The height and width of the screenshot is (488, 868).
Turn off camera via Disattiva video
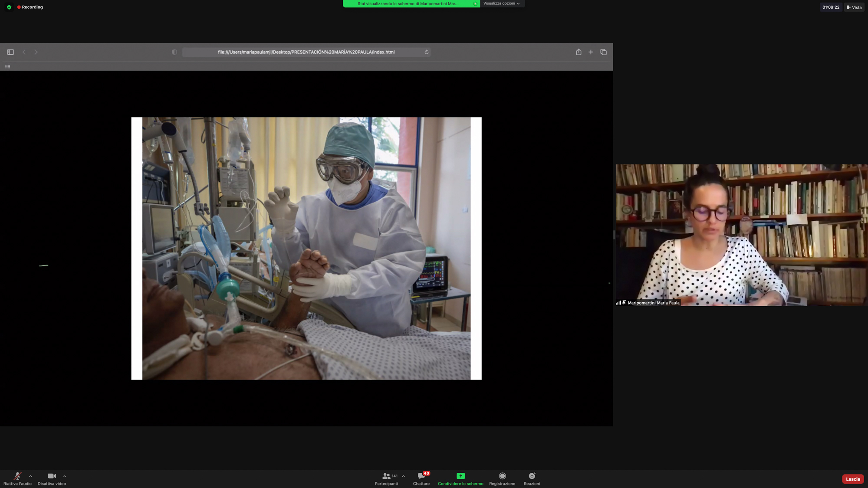52,478
